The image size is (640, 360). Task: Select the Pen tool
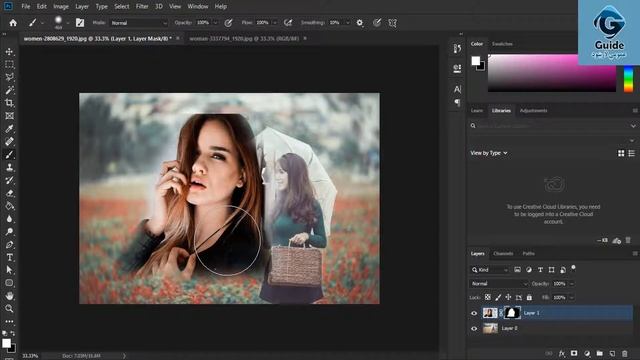pyautogui.click(x=9, y=245)
